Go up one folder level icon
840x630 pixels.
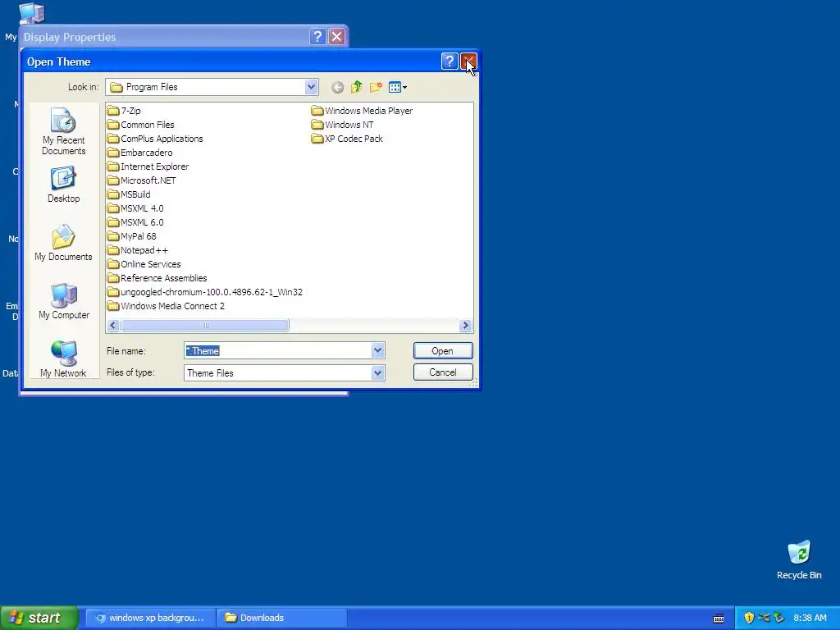[356, 87]
